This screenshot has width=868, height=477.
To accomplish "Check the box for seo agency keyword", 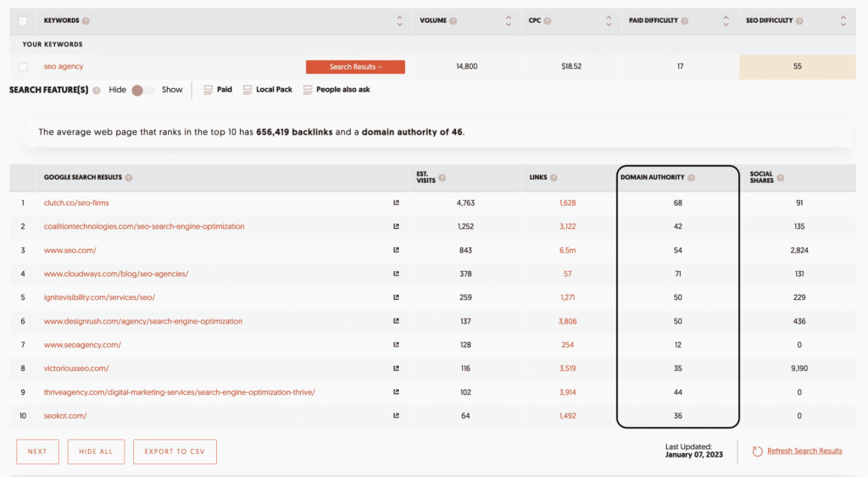I will 23,67.
